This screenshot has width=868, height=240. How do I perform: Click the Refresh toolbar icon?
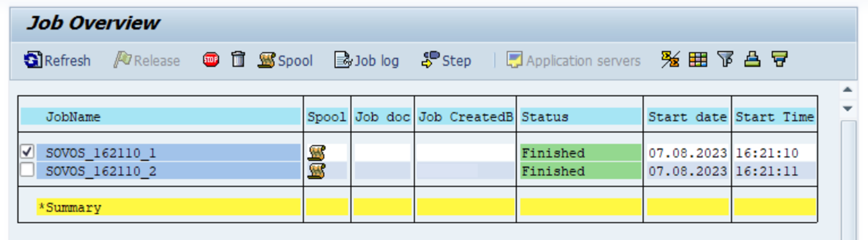[33, 60]
